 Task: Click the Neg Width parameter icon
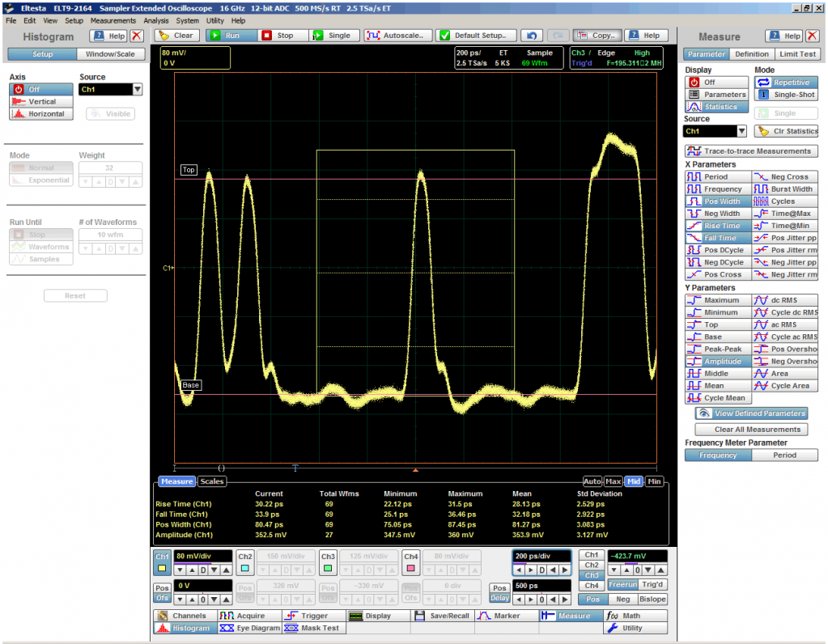pyautogui.click(x=694, y=214)
